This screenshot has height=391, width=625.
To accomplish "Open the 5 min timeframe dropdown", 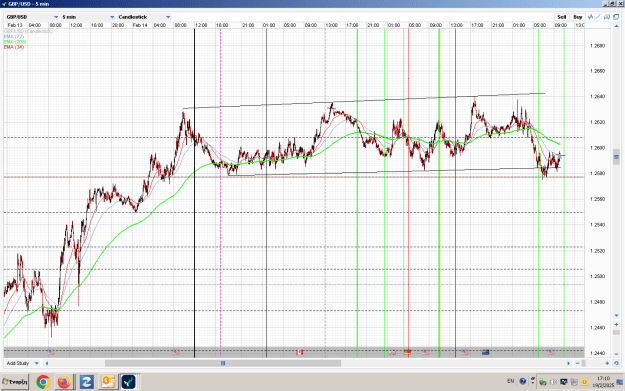I will 88,17.
